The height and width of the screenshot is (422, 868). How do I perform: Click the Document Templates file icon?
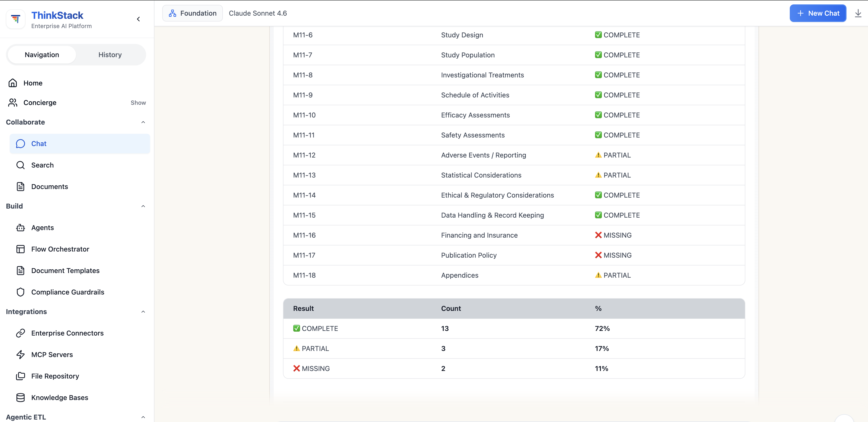click(x=21, y=270)
